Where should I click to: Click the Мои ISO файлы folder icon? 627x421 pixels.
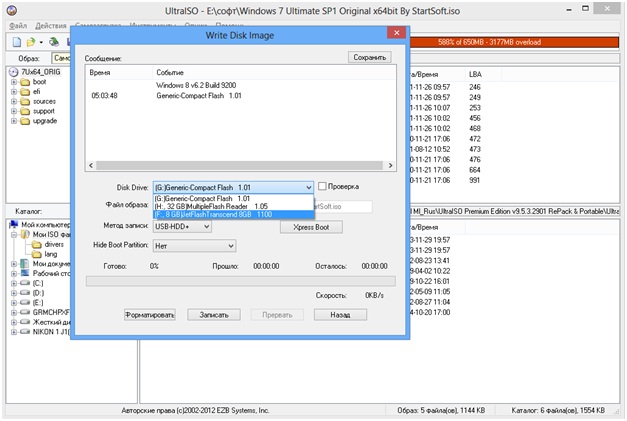tap(25, 234)
